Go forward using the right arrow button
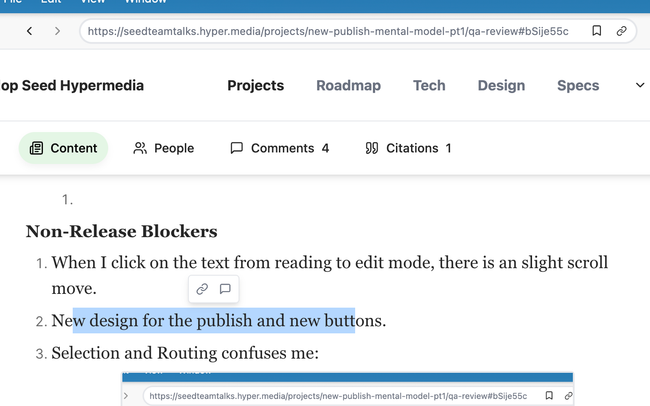This screenshot has width=650, height=406. point(57,31)
